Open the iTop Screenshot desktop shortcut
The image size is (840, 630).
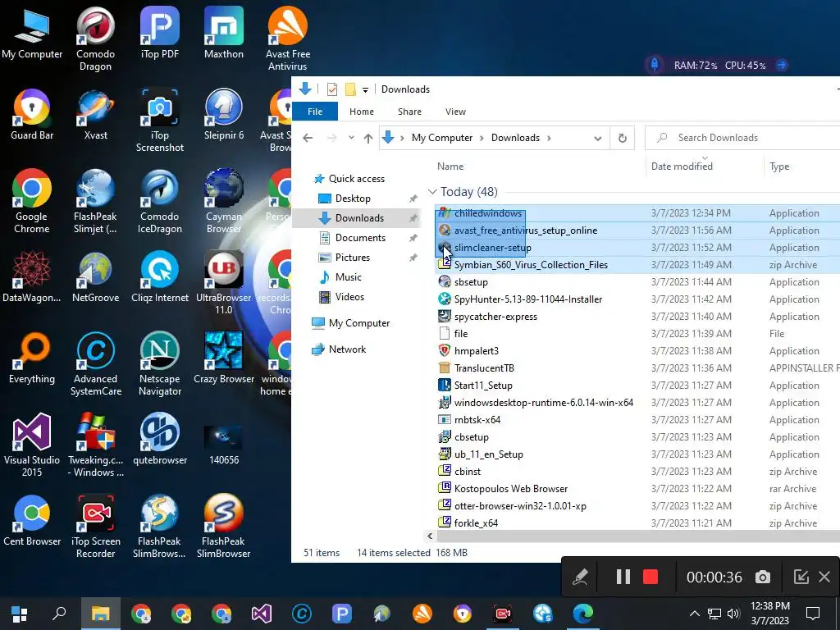[x=160, y=121]
